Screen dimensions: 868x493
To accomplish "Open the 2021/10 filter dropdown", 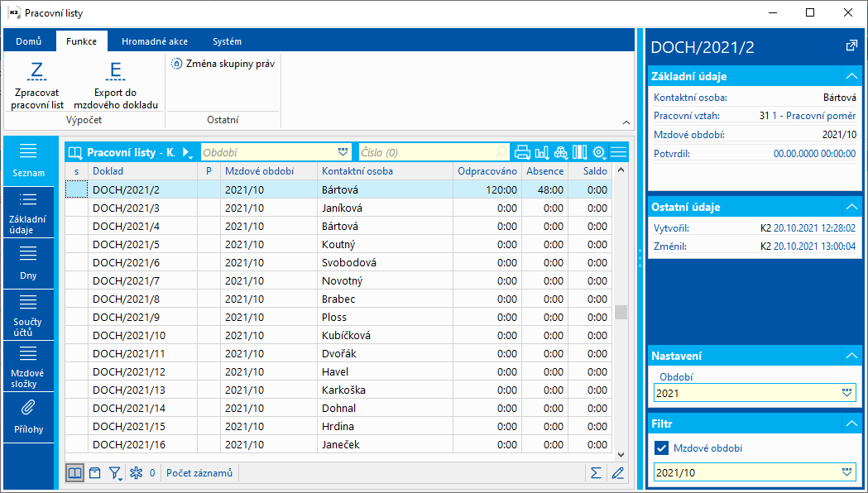I will pyautogui.click(x=846, y=472).
